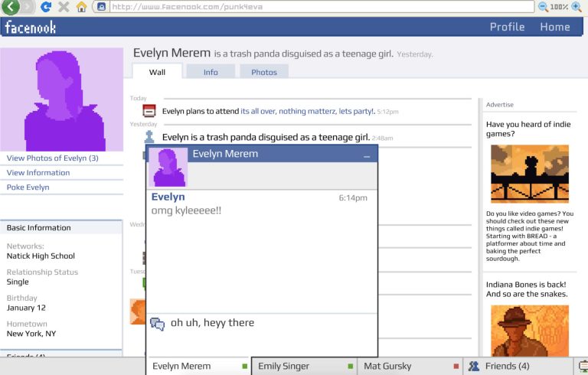The width and height of the screenshot is (588, 375).
Task: Open Emily Singer chat tab
Action: [304, 366]
